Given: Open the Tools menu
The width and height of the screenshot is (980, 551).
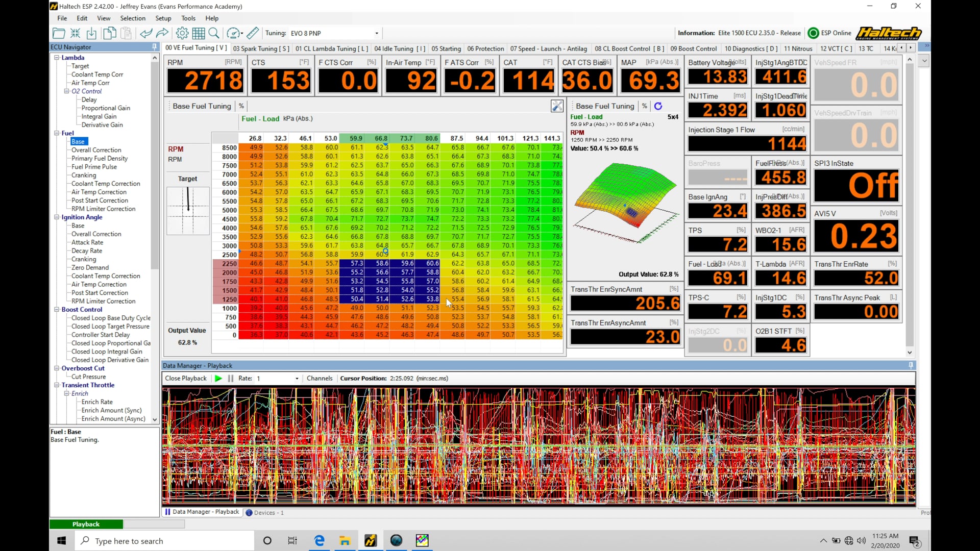Looking at the screenshot, I should pos(188,18).
